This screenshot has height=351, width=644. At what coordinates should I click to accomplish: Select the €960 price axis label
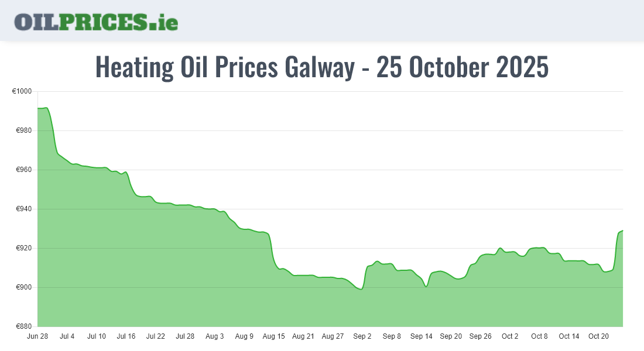point(23,170)
